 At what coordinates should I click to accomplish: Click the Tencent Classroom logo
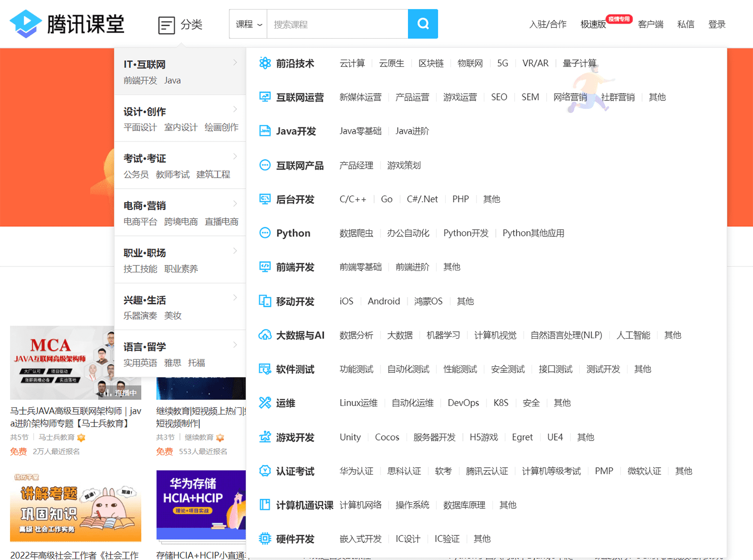[x=67, y=24]
